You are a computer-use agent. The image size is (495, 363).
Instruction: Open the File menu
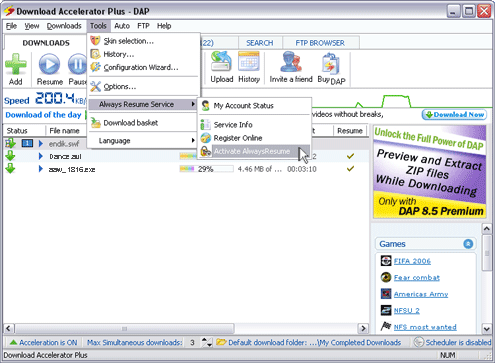(x=11, y=26)
